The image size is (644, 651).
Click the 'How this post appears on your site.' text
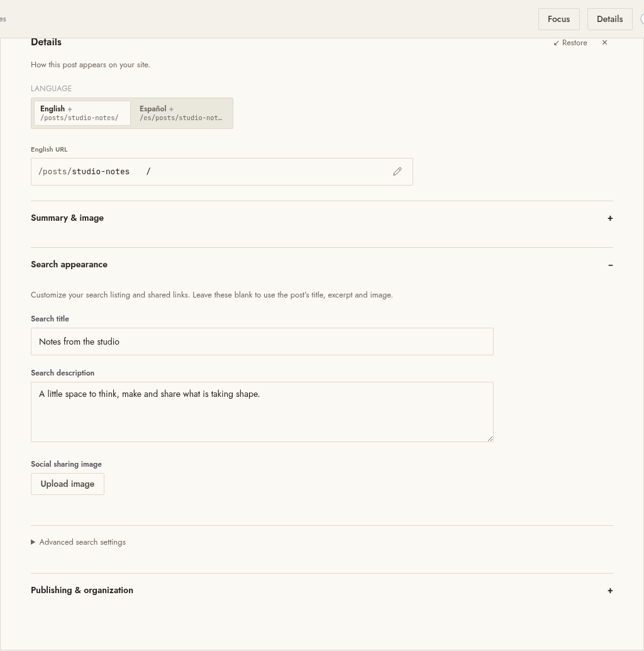click(91, 65)
